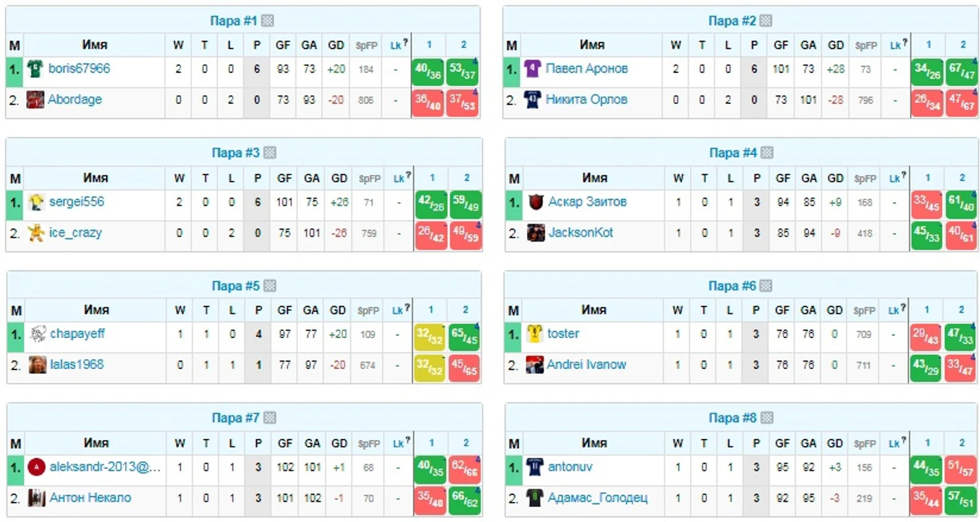Click the grid icon beside Пара #7
The width and height of the screenshot is (980, 522).
[269, 418]
